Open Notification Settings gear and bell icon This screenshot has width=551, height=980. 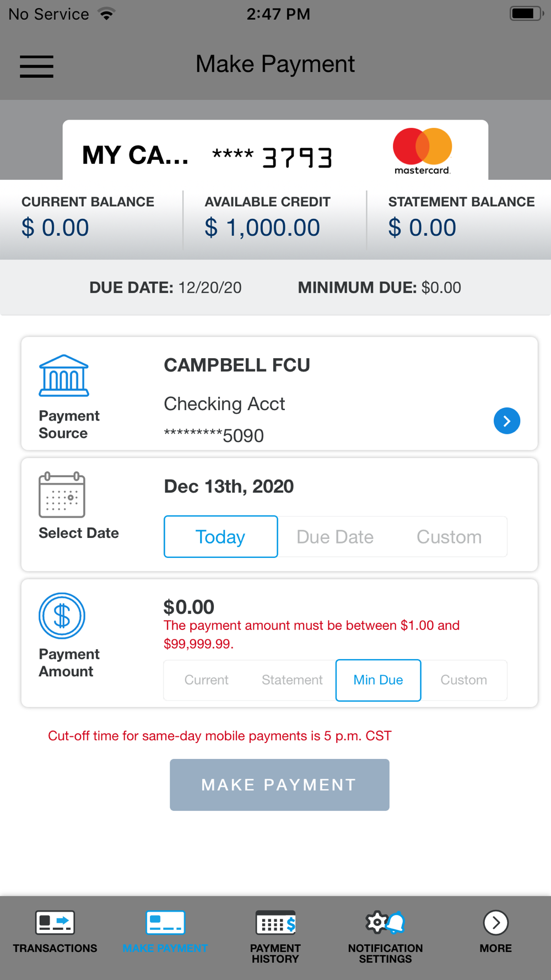coord(385,923)
